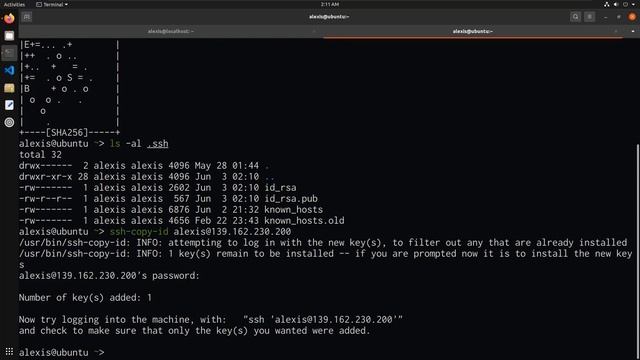The height and width of the screenshot is (360, 640).
Task: Select the Terminal icon in the dock
Action: pos(9,53)
